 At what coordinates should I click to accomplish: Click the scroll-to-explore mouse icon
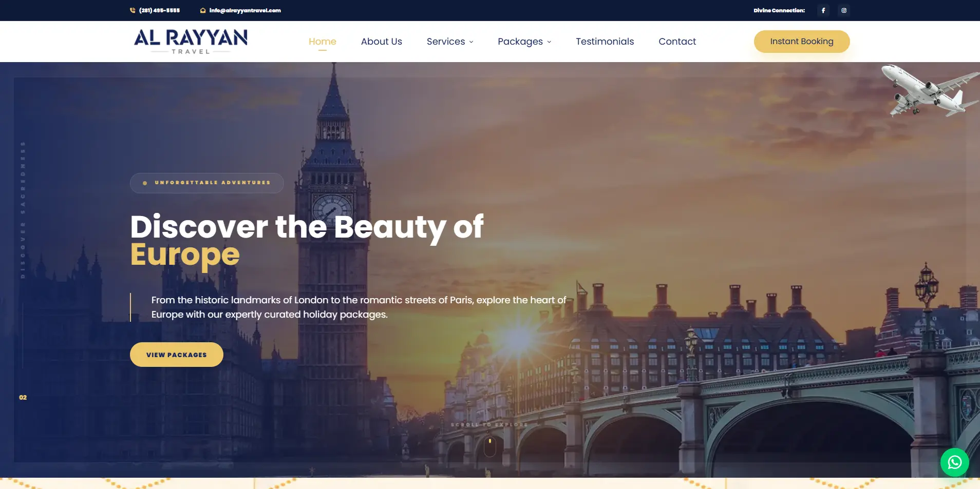point(490,446)
